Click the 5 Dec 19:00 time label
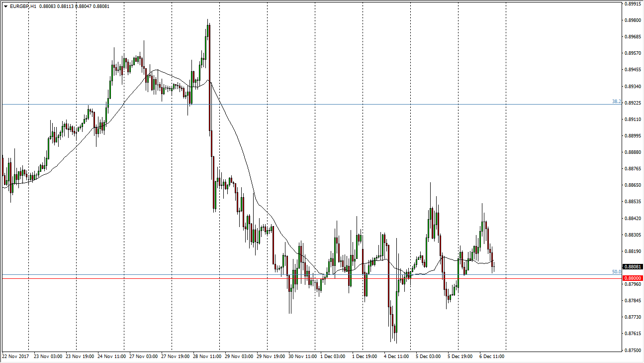The height and width of the screenshot is (363, 644). tap(460, 357)
